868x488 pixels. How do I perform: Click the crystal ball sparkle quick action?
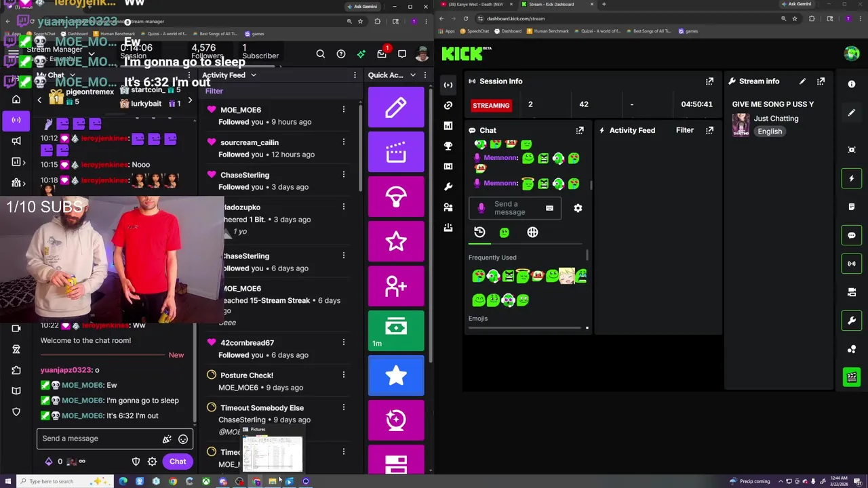tap(396, 420)
